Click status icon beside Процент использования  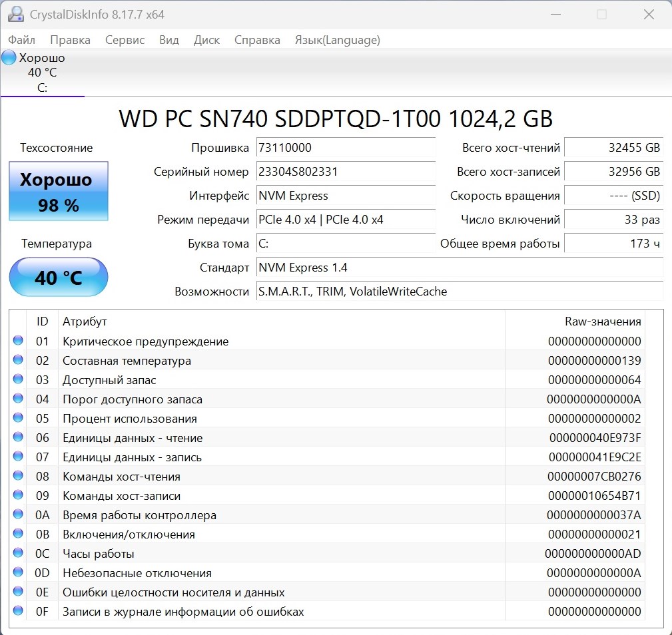click(18, 419)
